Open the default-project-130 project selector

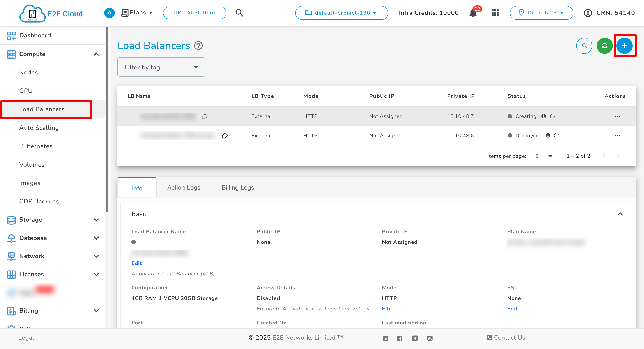[341, 13]
